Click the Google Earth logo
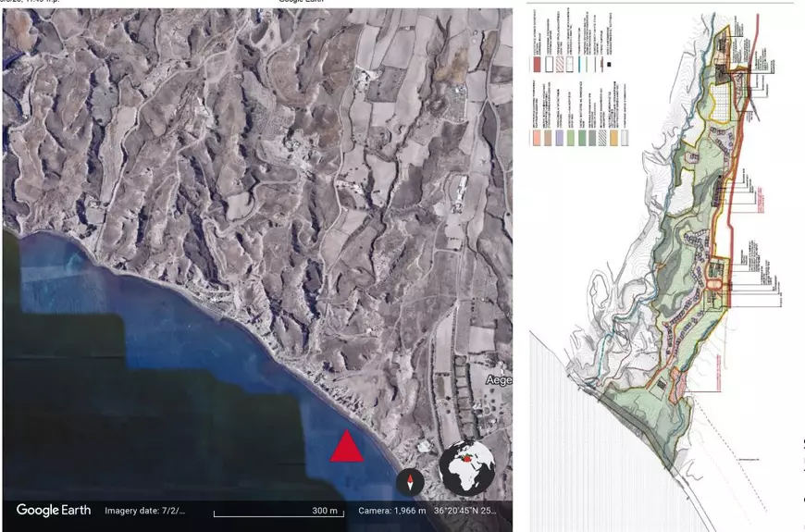 [54, 510]
